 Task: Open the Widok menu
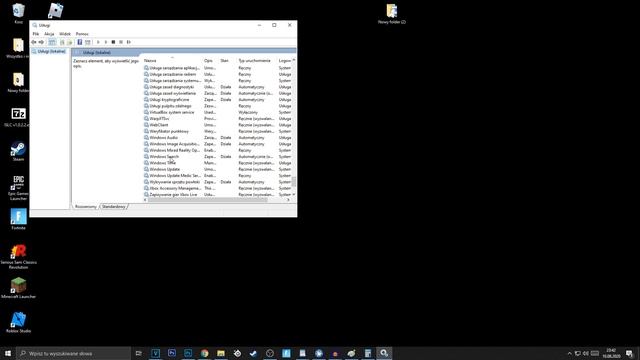click(x=65, y=34)
